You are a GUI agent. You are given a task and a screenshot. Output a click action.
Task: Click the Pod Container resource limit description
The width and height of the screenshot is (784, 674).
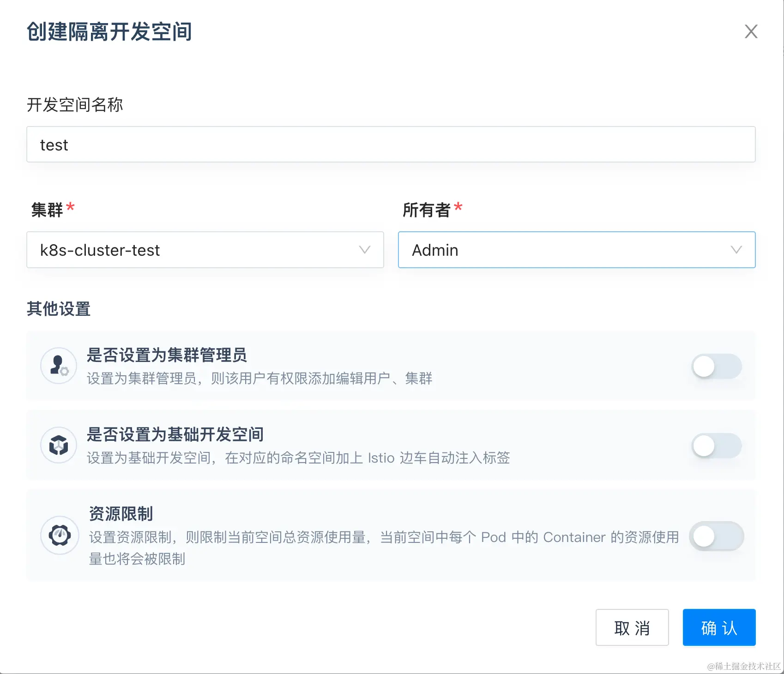click(x=384, y=548)
